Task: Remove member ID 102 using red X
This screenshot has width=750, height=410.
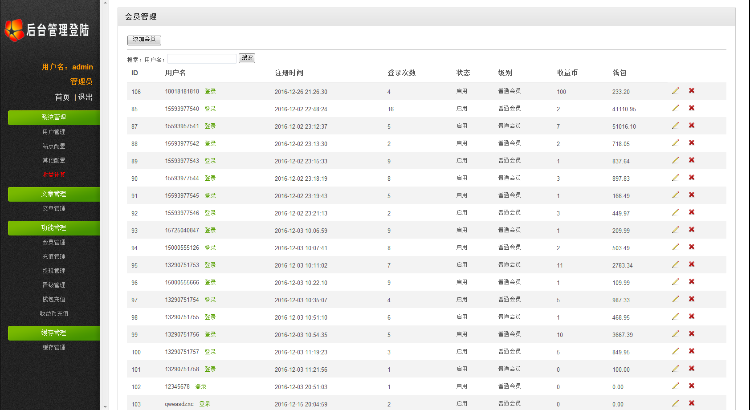Action: (x=691, y=385)
